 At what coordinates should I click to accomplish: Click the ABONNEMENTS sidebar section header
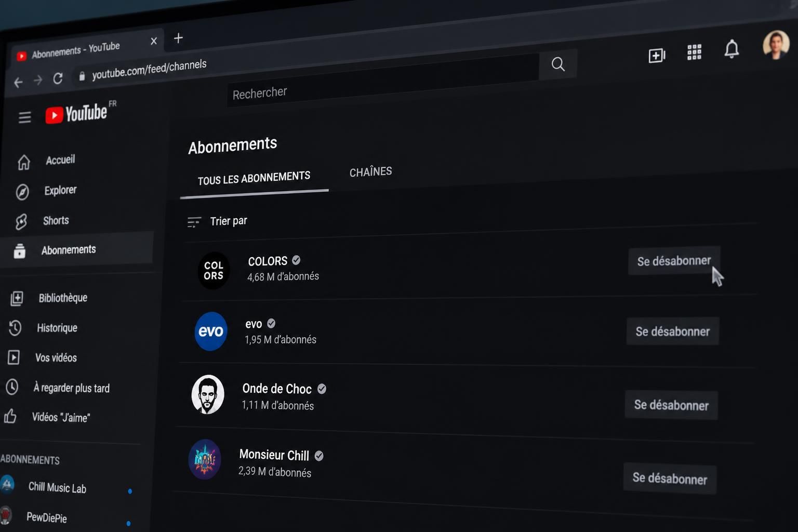(30, 459)
